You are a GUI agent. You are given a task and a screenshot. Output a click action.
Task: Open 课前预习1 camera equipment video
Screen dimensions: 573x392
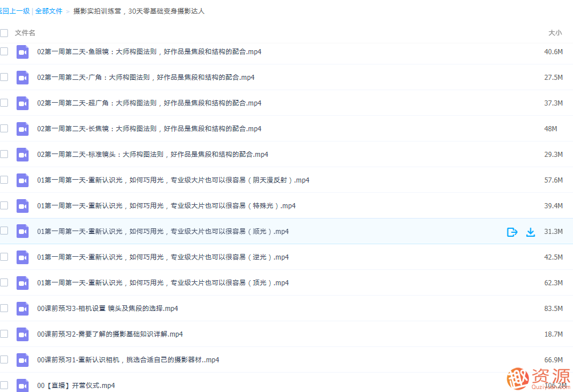[128, 360]
